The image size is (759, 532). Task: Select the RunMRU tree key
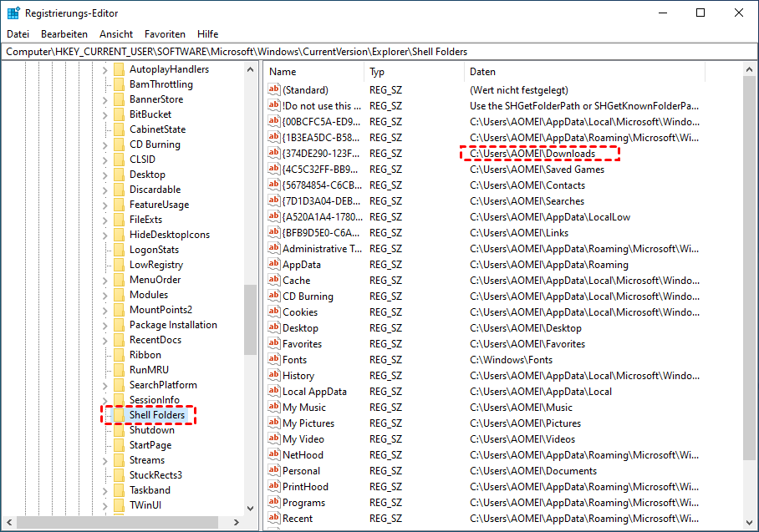[149, 369]
